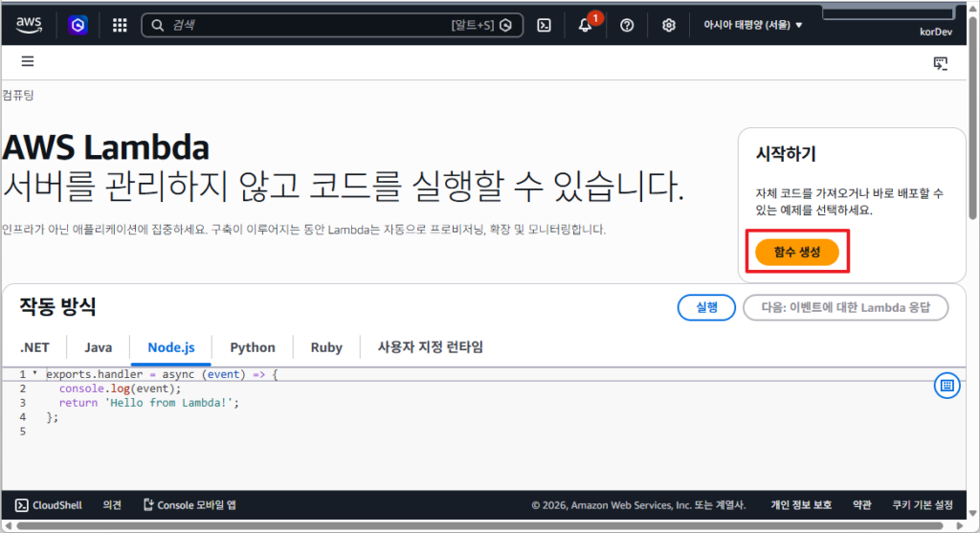Open the AWS home logo
Image resolution: width=980 pixels, height=533 pixels.
coord(29,24)
